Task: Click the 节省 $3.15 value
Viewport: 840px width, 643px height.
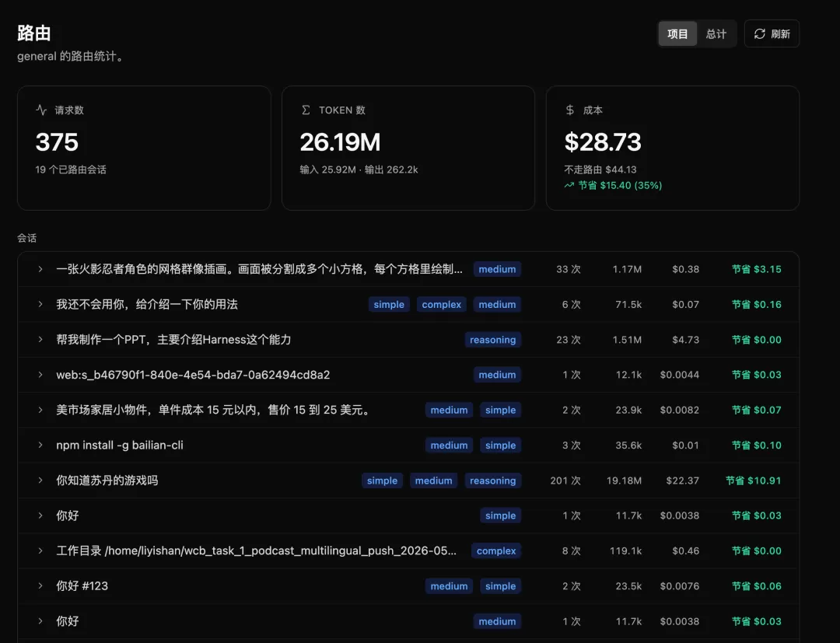Action: [x=757, y=269]
